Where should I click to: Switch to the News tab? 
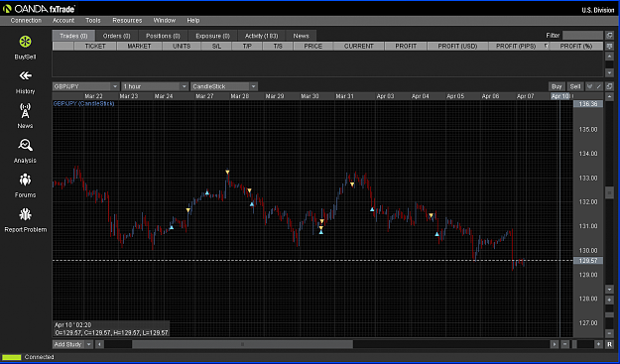(x=301, y=36)
